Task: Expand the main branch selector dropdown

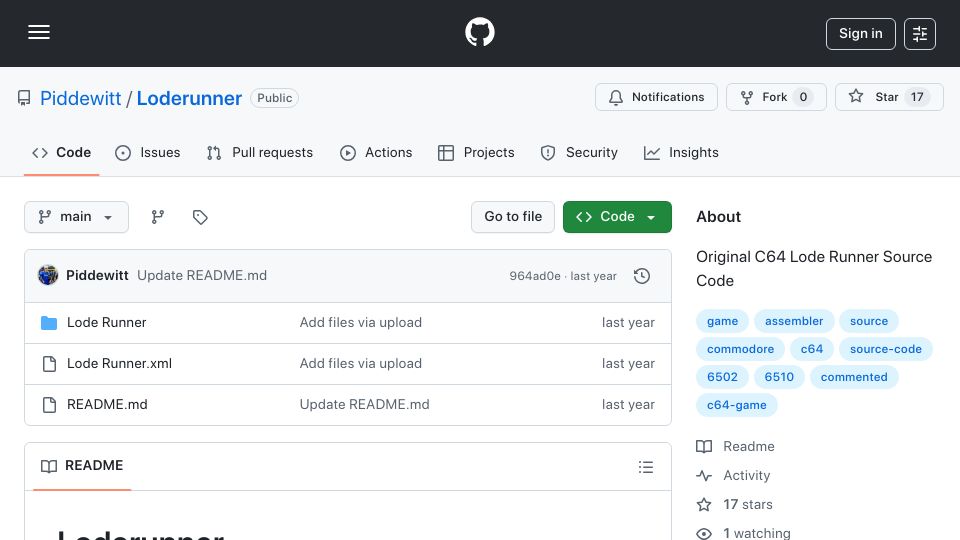Action: point(77,217)
